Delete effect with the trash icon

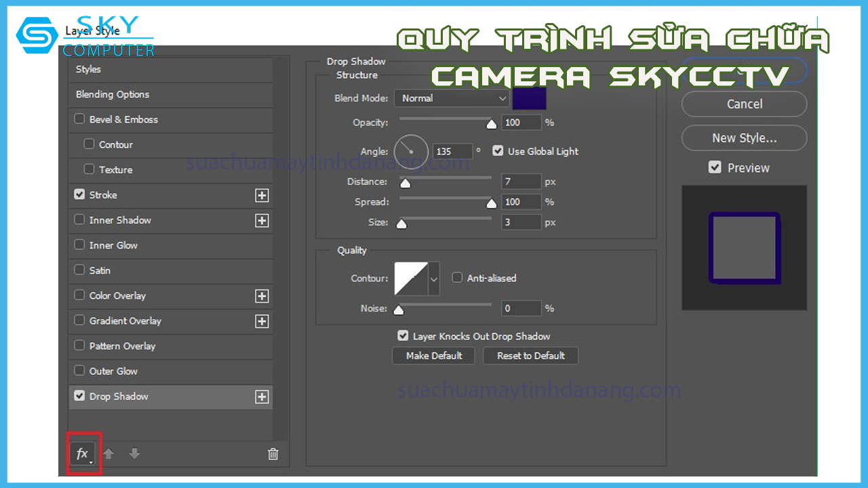coord(273,454)
